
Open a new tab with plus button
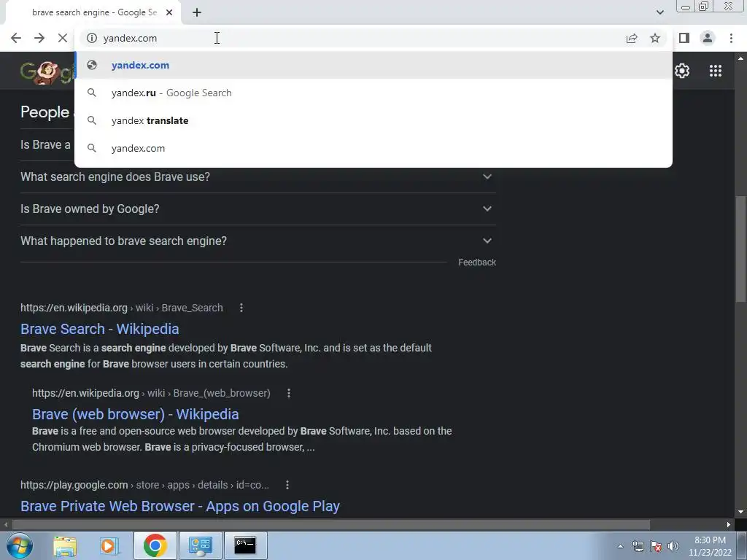(x=197, y=12)
